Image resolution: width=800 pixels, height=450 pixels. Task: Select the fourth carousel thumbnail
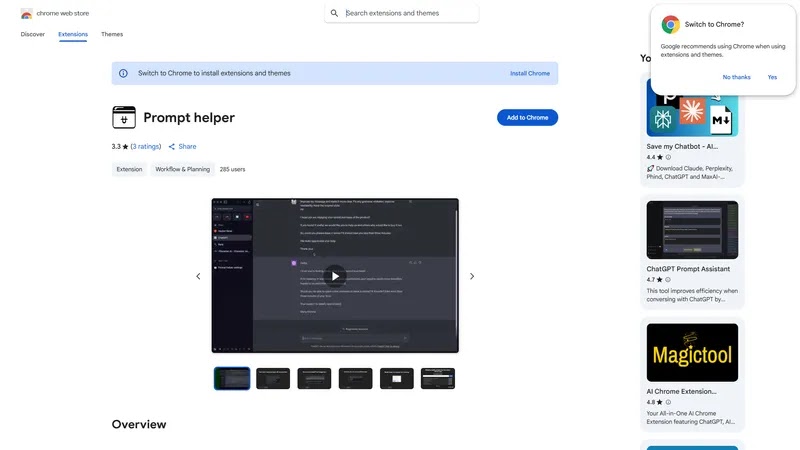(x=356, y=379)
